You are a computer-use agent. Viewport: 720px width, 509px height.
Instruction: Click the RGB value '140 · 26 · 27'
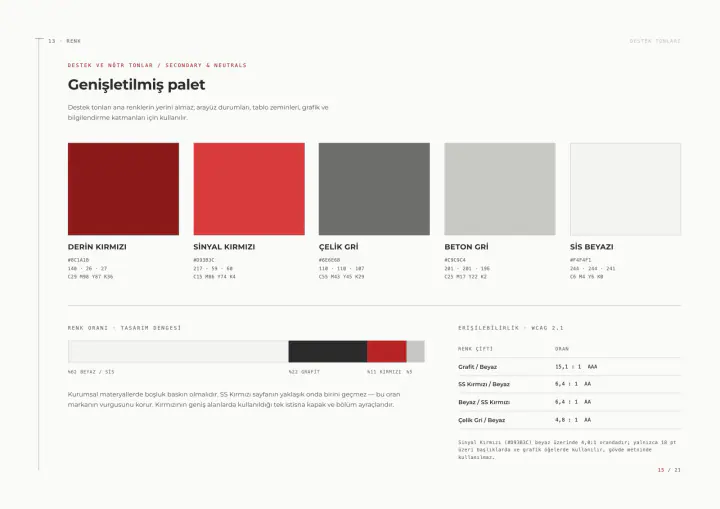tap(87, 268)
